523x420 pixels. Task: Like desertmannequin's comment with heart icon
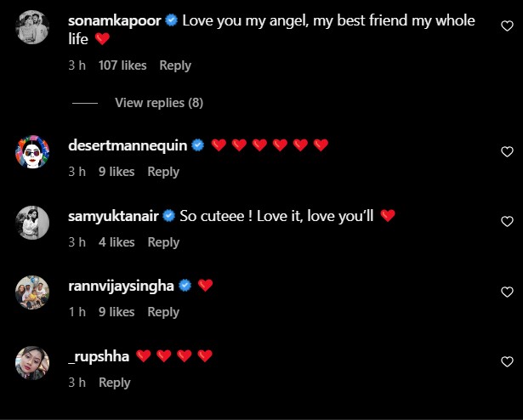[x=508, y=152]
